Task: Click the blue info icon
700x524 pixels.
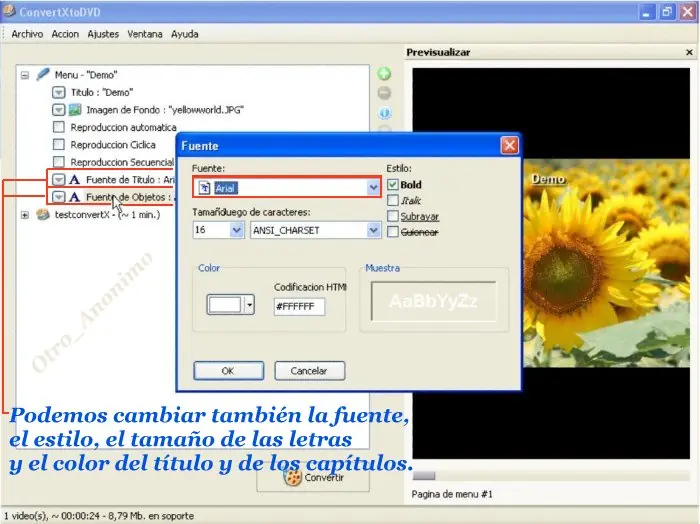Action: (384, 113)
